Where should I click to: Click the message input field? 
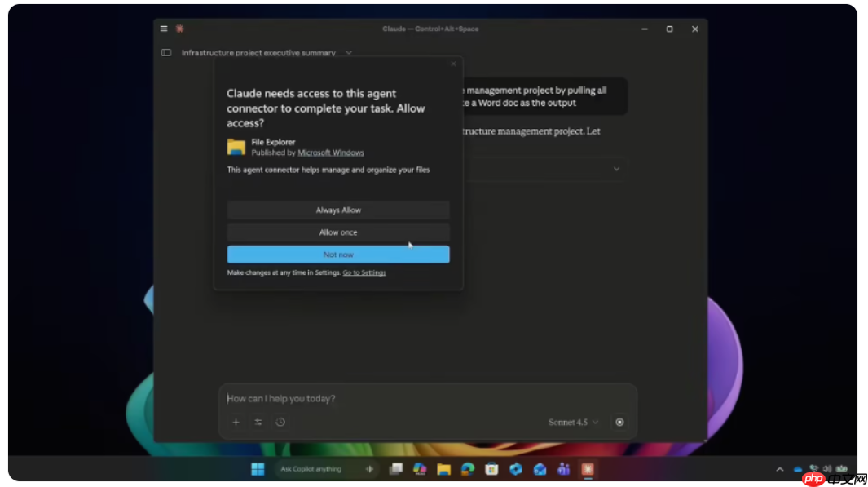point(424,399)
